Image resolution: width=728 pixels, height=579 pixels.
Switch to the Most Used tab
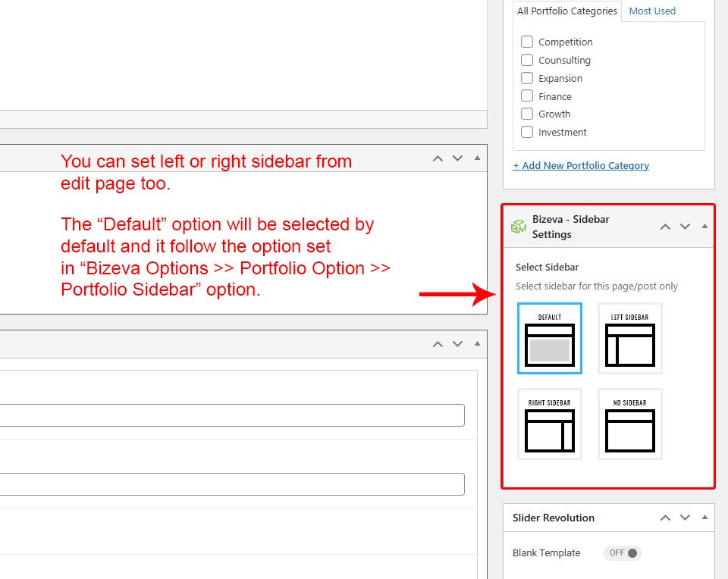coord(652,11)
